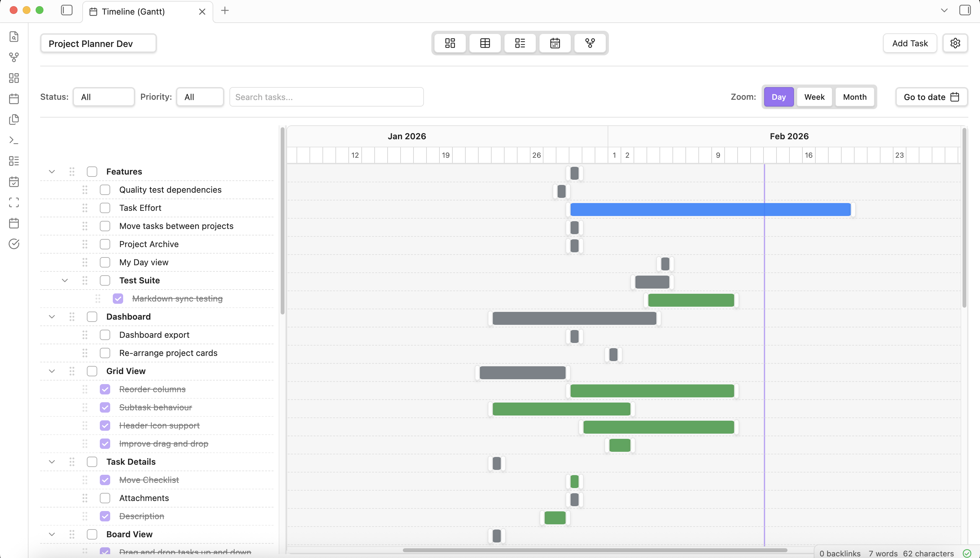Switch to the dependency graph view
980x558 pixels.
[x=590, y=43]
